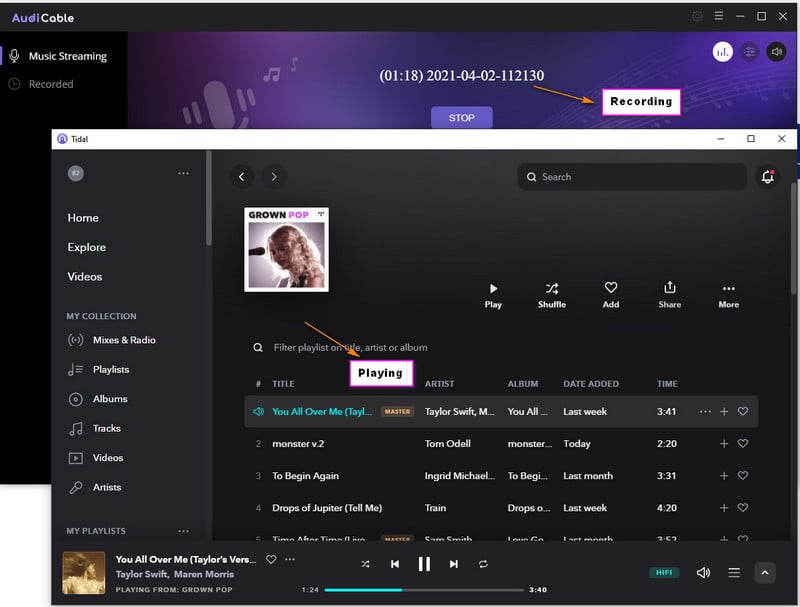The image size is (800, 607).
Task: Click now playing album artwork
Action: 84,573
